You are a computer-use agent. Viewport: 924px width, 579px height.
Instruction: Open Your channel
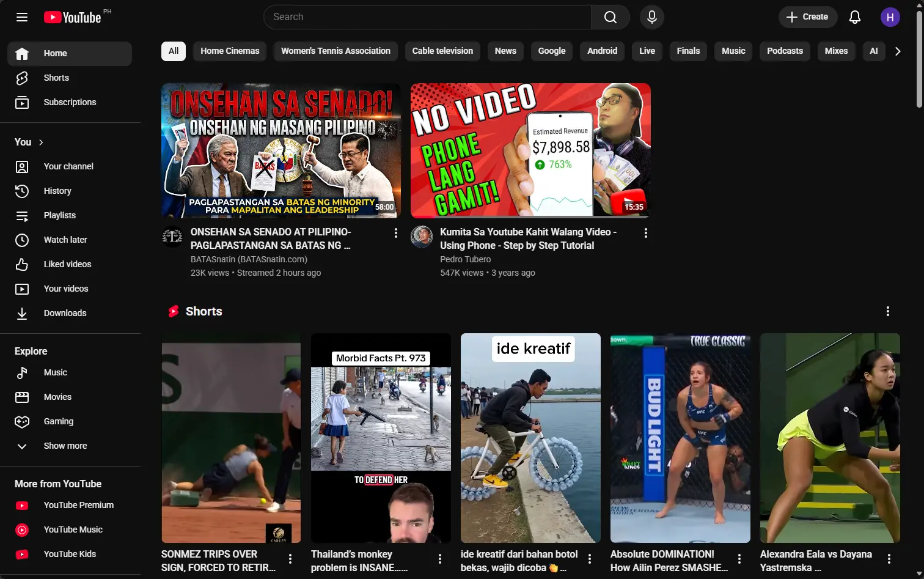coord(70,166)
